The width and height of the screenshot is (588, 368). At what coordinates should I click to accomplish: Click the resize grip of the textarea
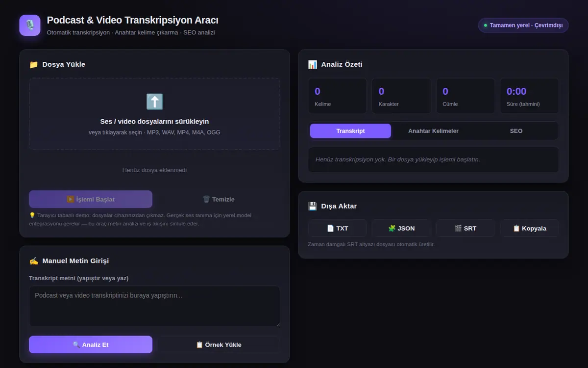pyautogui.click(x=277, y=324)
